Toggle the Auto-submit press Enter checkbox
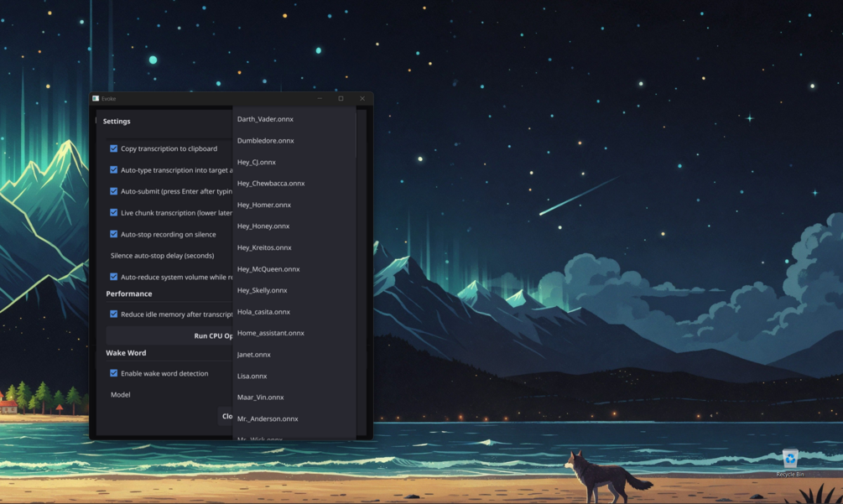Image resolution: width=843 pixels, height=504 pixels. click(x=113, y=191)
